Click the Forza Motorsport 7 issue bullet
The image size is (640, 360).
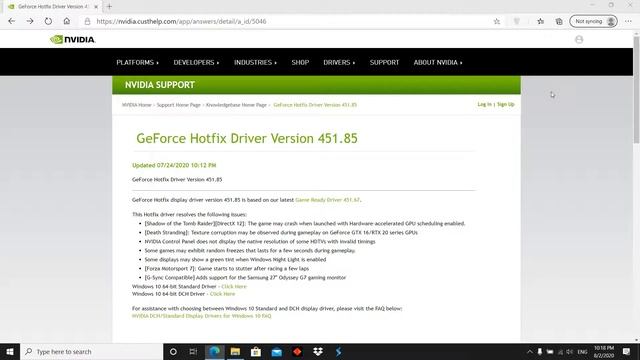tap(227, 269)
